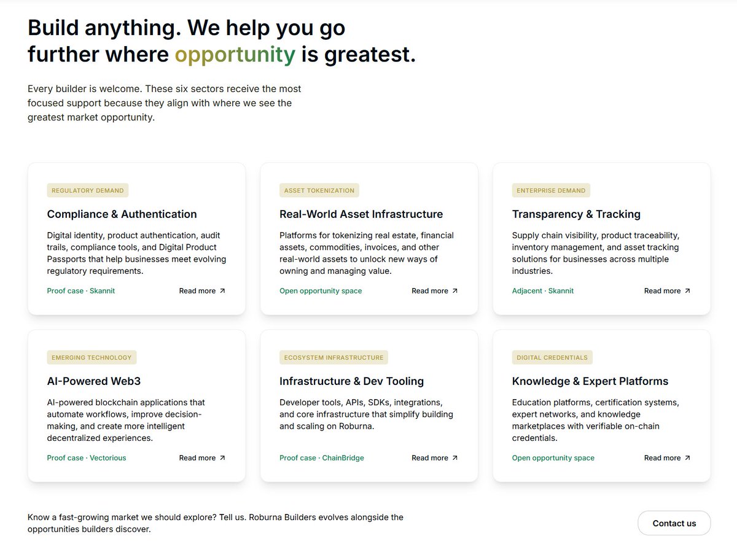Click the Digital Credentials badge

click(552, 357)
